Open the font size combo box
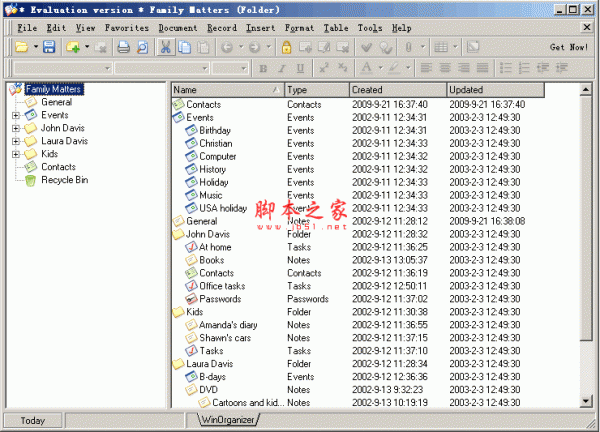The width and height of the screenshot is (600, 432). click(230, 68)
